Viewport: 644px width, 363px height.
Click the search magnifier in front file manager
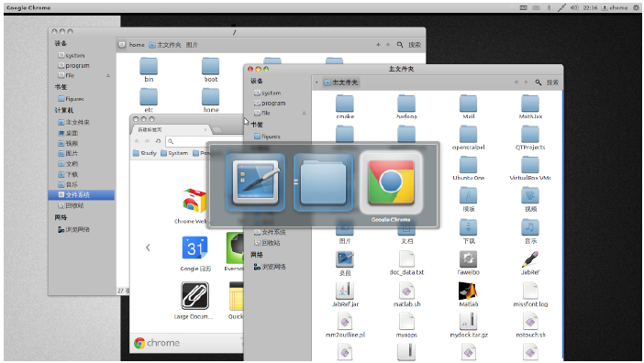pyautogui.click(x=538, y=82)
